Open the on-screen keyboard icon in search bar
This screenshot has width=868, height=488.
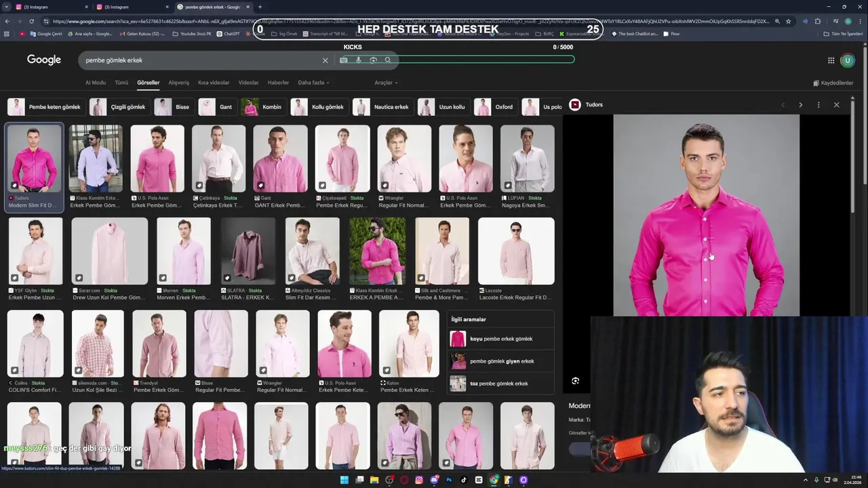point(344,60)
